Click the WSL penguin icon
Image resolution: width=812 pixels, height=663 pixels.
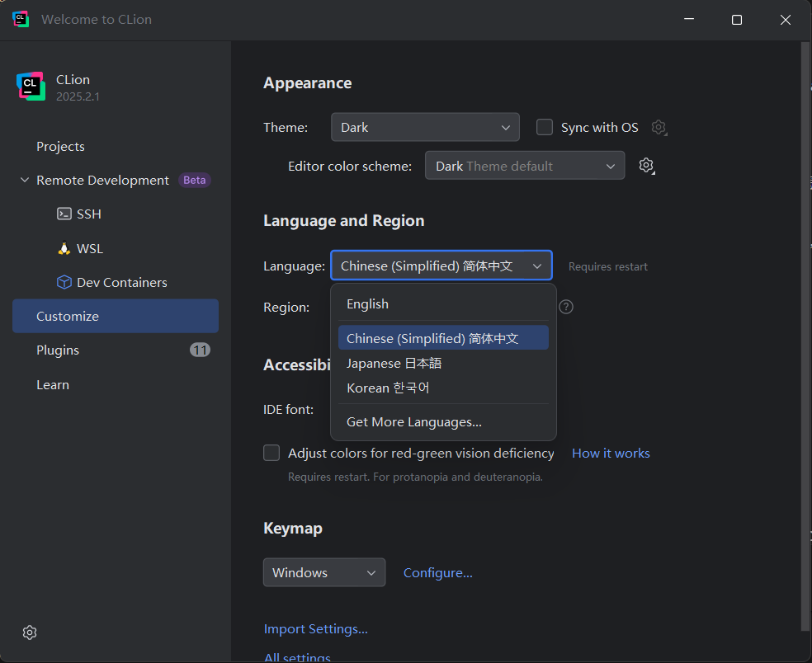pos(64,248)
